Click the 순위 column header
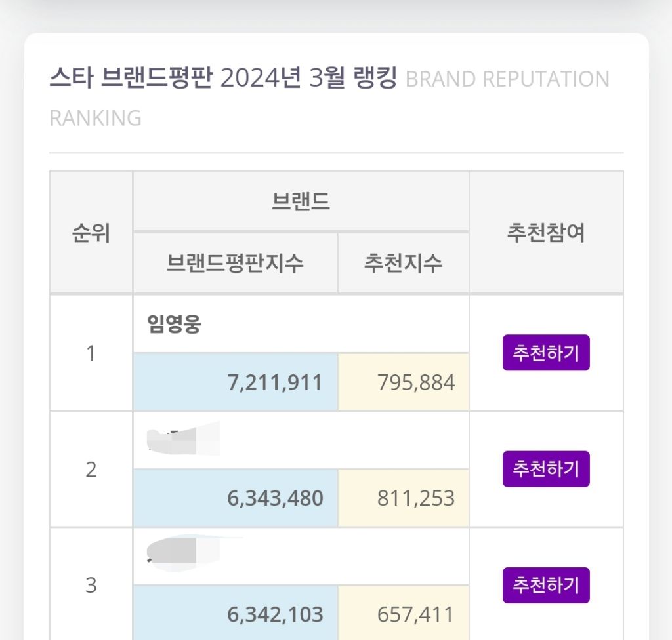 pyautogui.click(x=91, y=233)
